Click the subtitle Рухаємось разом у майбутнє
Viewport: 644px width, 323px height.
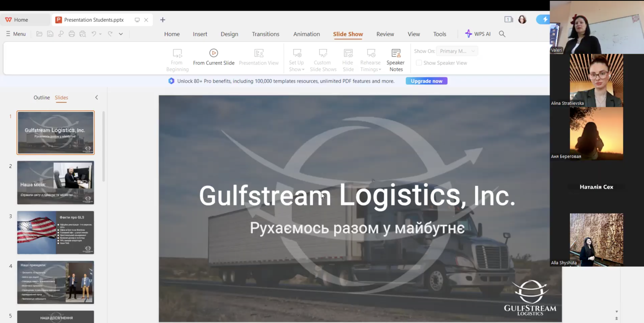[357, 228]
